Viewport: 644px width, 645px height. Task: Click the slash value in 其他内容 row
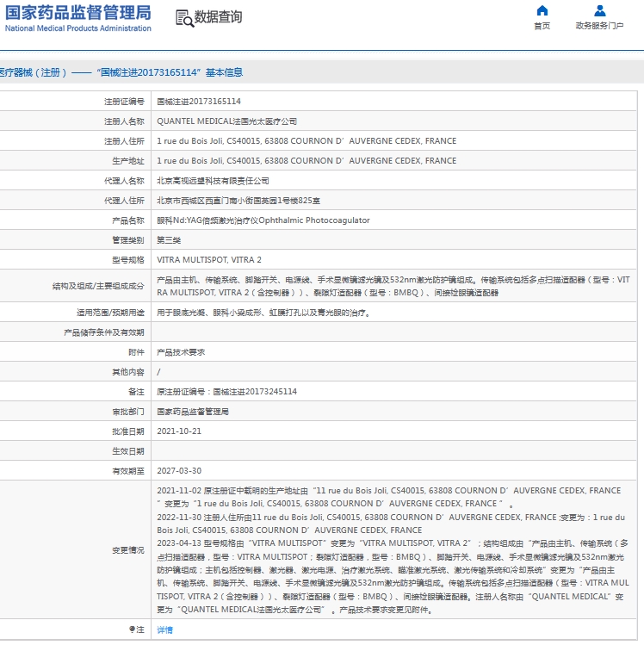coord(158,372)
